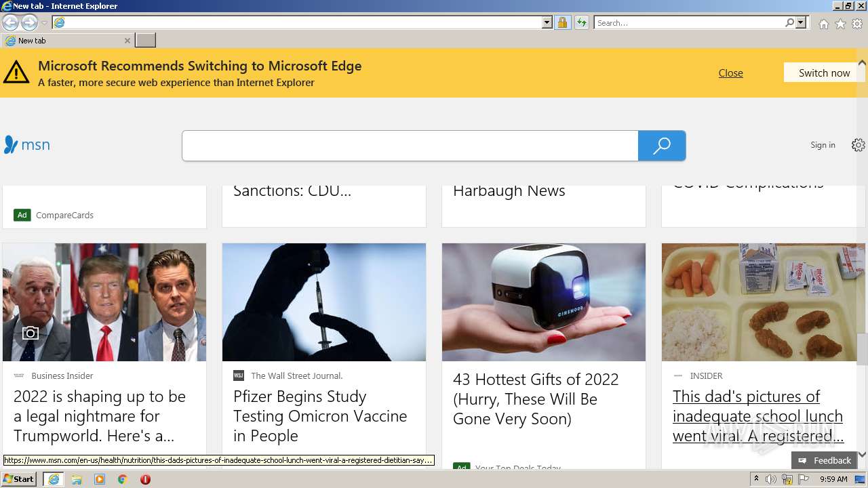Open Chrome taskbar icon
This screenshot has height=488, width=868.
(x=123, y=479)
